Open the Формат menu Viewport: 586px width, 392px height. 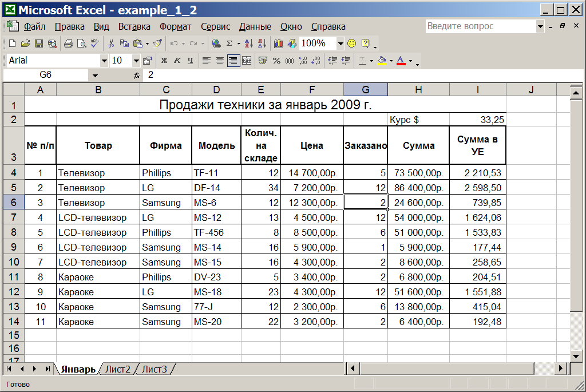tap(175, 26)
